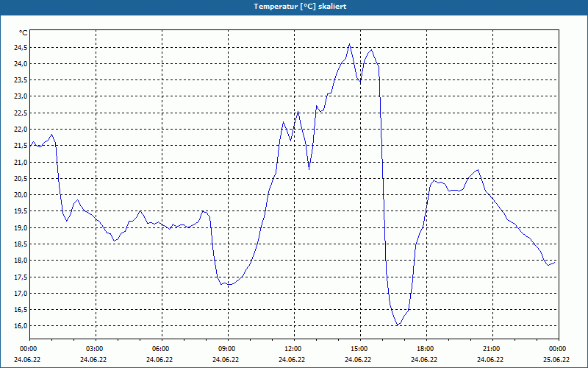Image resolution: width=588 pixels, height=368 pixels.
Task: Click the 24.06.22 date under 03:00
Action: (x=93, y=359)
